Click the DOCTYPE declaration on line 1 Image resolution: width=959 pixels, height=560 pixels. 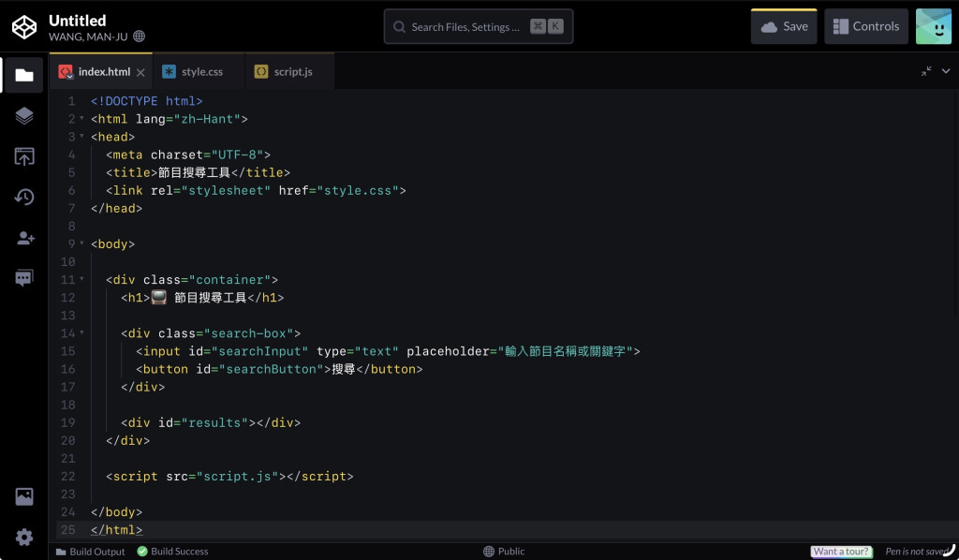coord(147,101)
